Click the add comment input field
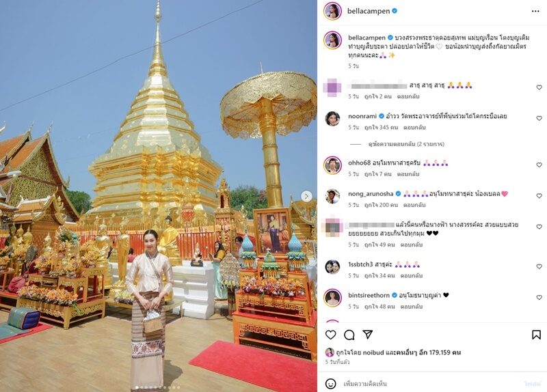 (431, 384)
